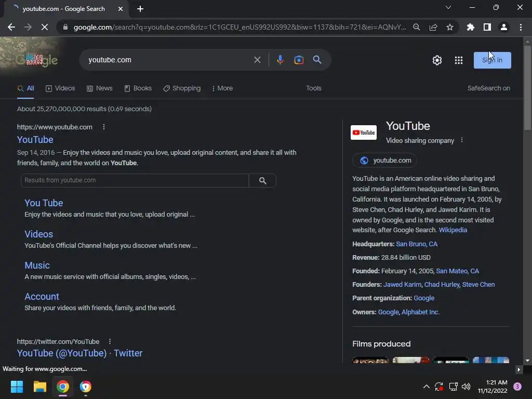Open the Alphabet Inc. owner link
This screenshot has width=532, height=399.
[x=420, y=312]
